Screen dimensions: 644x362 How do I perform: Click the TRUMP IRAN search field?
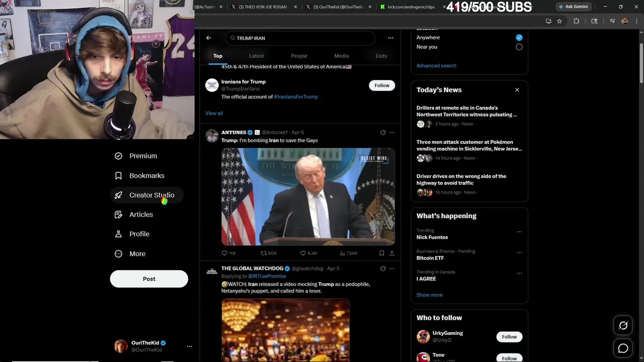coord(300,38)
